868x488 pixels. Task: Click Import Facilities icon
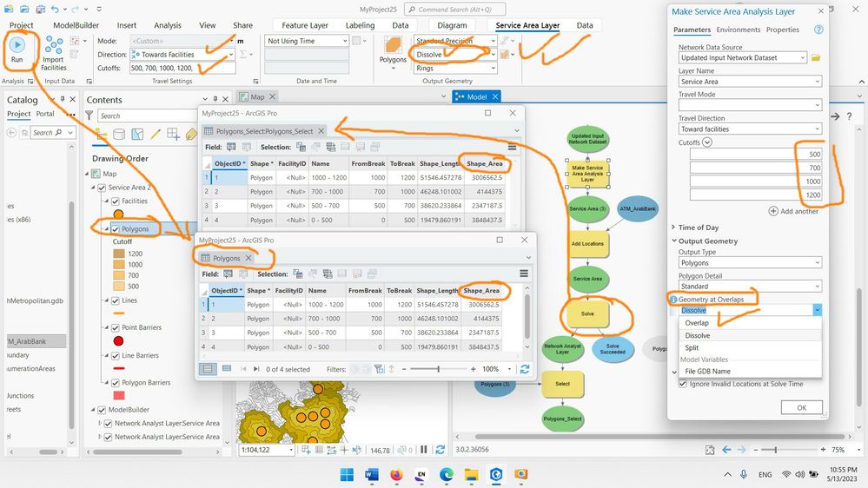point(54,54)
